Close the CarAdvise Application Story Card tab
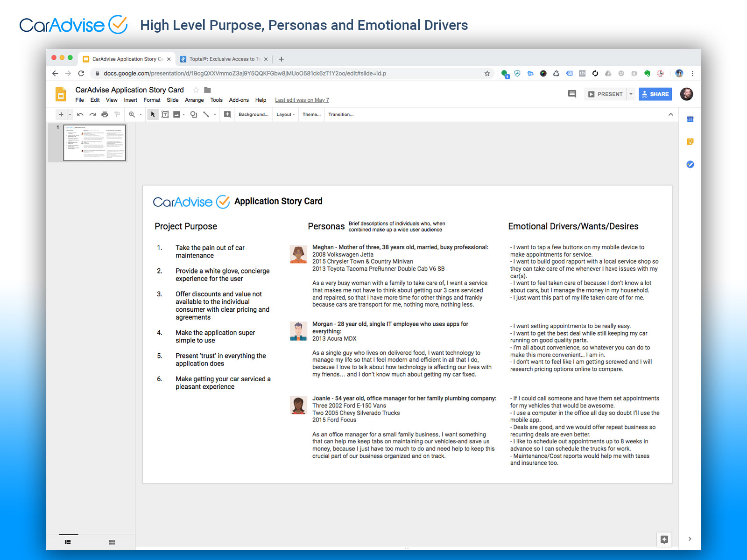 (169, 59)
